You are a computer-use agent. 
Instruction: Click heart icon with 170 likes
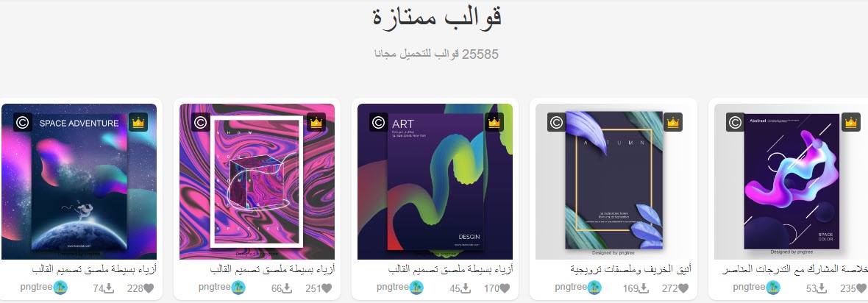click(x=505, y=288)
